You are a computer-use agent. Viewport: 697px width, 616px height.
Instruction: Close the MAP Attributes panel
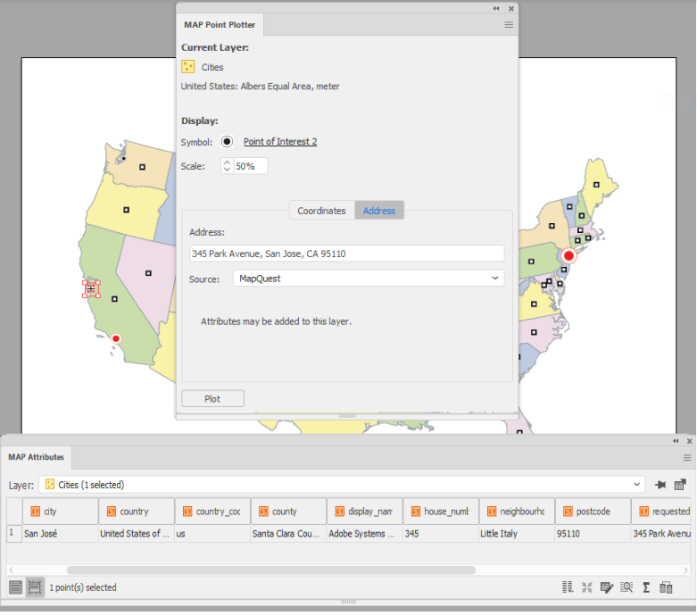pyautogui.click(x=690, y=441)
